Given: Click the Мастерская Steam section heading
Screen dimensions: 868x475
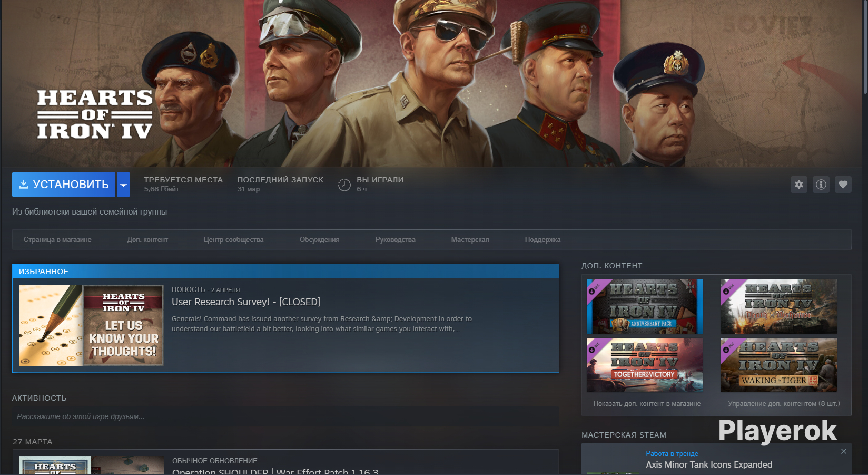Looking at the screenshot, I should [x=624, y=435].
